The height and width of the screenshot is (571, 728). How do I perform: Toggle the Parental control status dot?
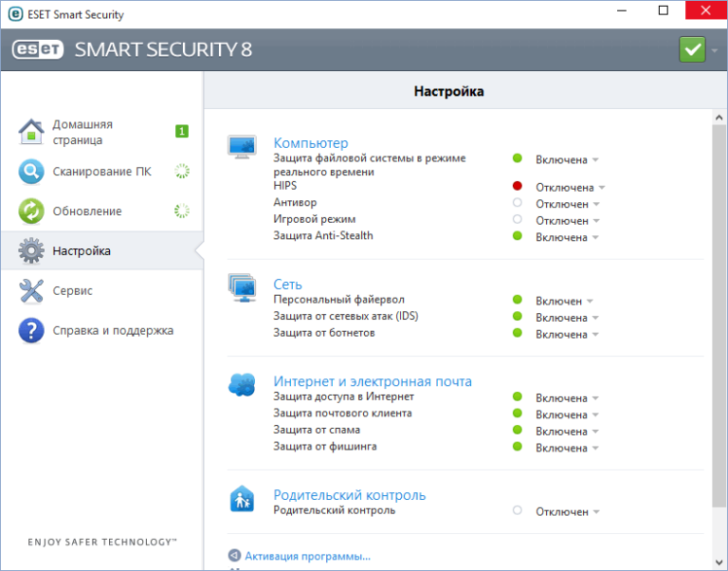tap(518, 510)
